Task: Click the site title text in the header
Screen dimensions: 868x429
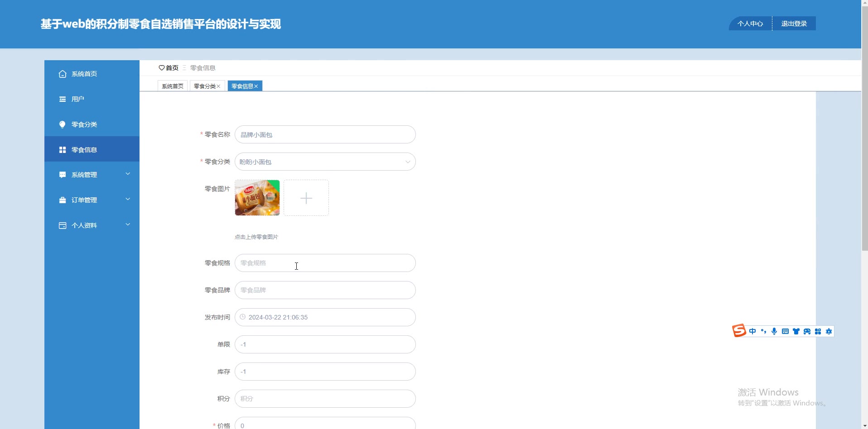Action: (x=161, y=24)
